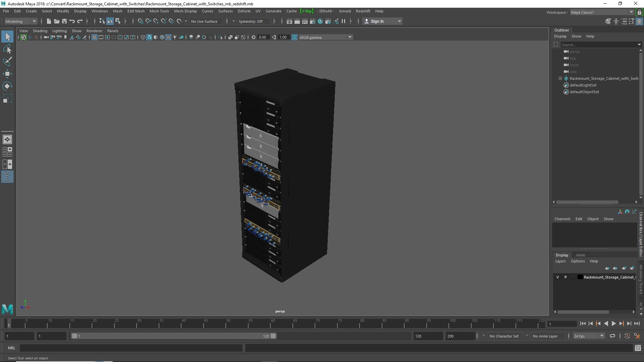
Task: Open the Preferences icon near the timeline
Action: pyautogui.click(x=637, y=336)
